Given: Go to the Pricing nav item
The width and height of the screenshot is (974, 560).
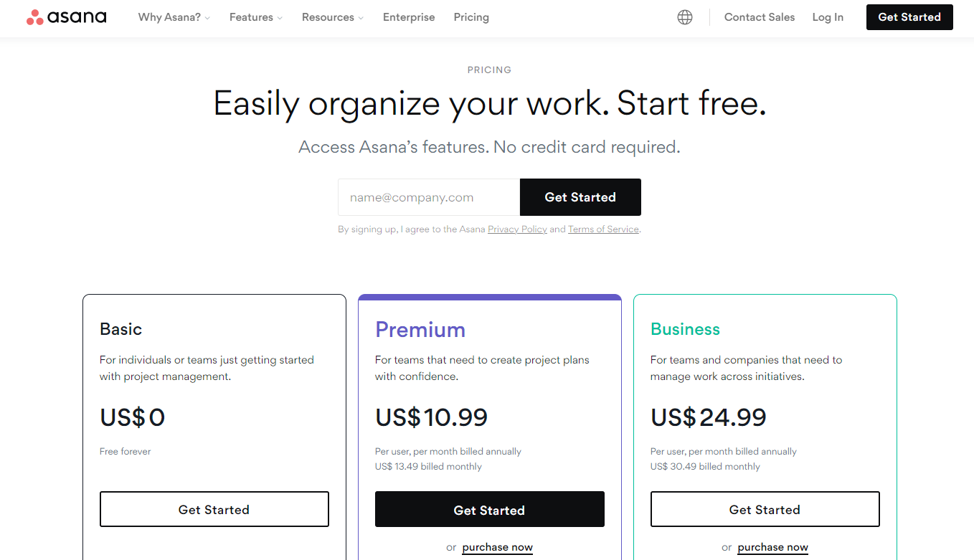Looking at the screenshot, I should [471, 17].
